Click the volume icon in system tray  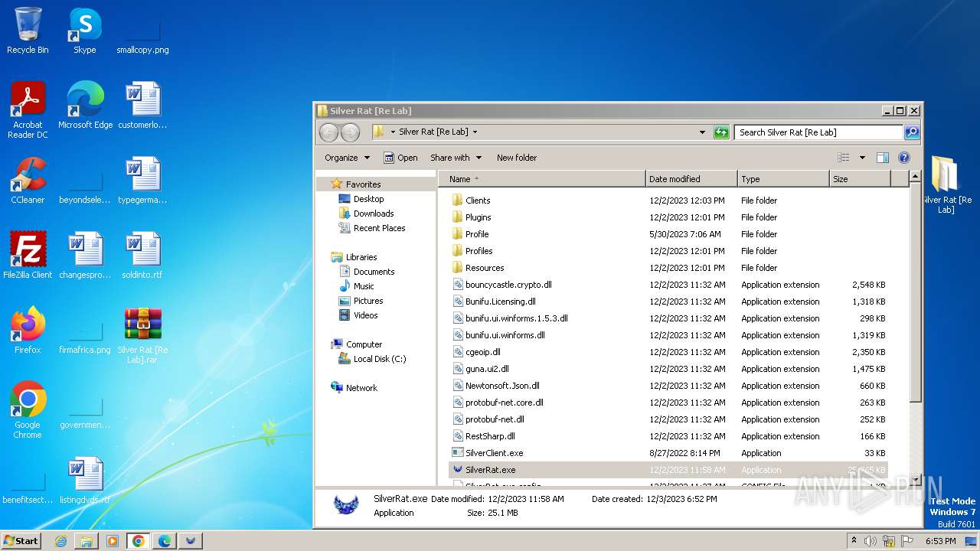(871, 541)
